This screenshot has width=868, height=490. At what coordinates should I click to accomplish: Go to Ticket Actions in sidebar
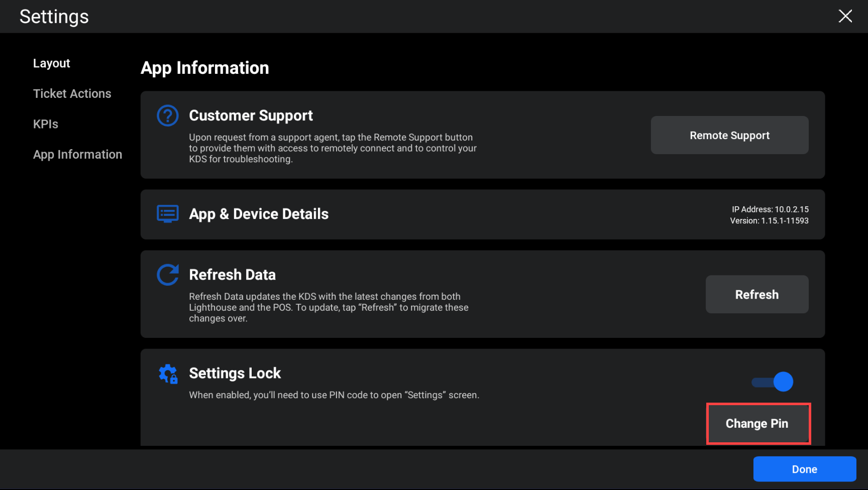[x=72, y=94]
